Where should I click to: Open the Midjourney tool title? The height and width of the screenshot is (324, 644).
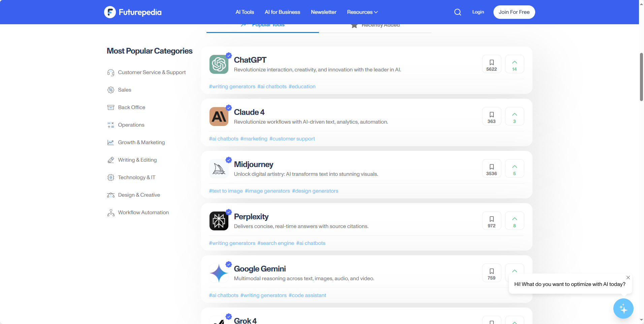tap(254, 164)
